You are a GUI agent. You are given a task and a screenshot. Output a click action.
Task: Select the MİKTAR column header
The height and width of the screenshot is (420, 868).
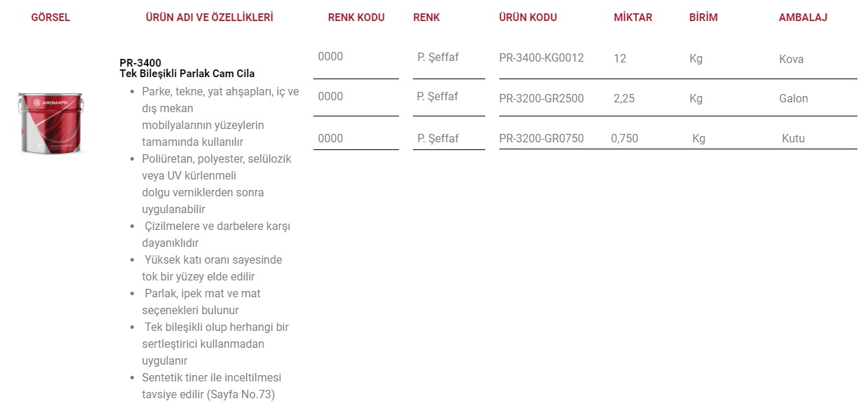(x=633, y=18)
